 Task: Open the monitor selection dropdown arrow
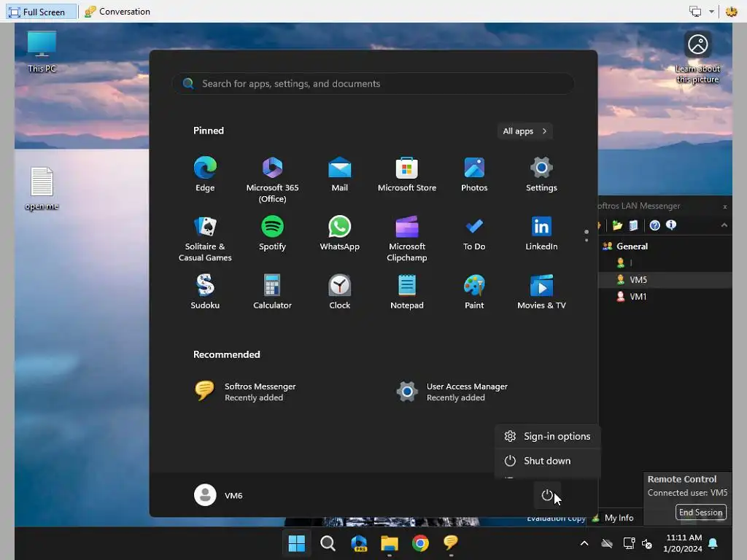click(x=711, y=12)
